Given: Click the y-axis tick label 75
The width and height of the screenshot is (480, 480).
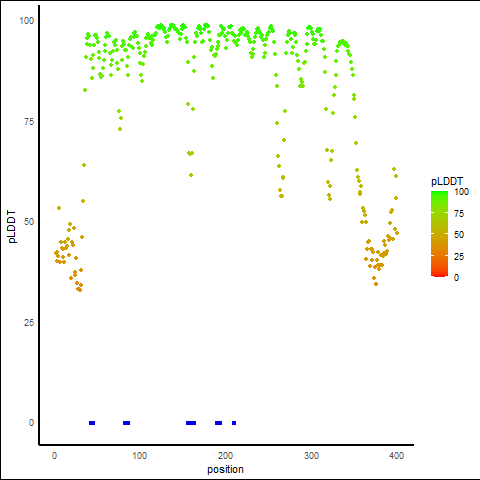Looking at the screenshot, I should click(x=29, y=122).
